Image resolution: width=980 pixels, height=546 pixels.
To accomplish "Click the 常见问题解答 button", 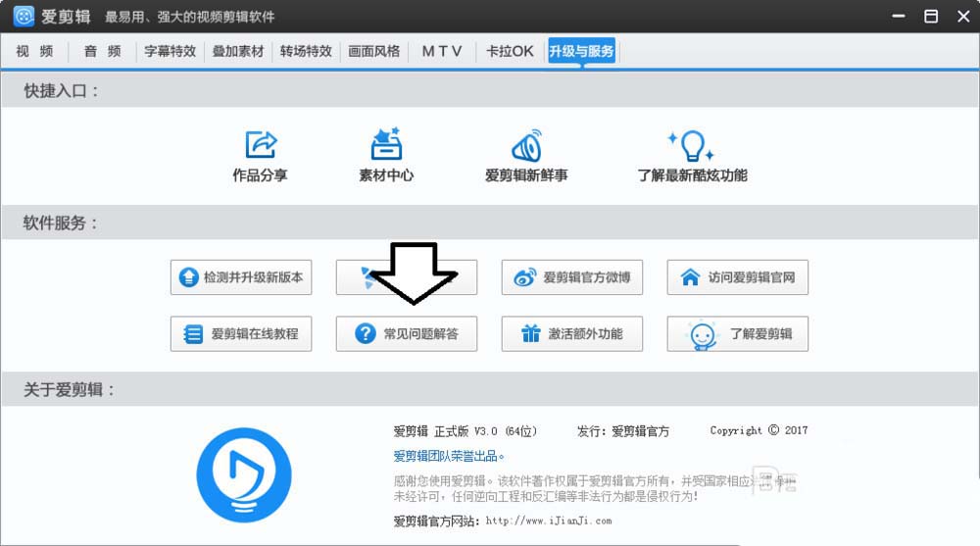I will (407, 334).
